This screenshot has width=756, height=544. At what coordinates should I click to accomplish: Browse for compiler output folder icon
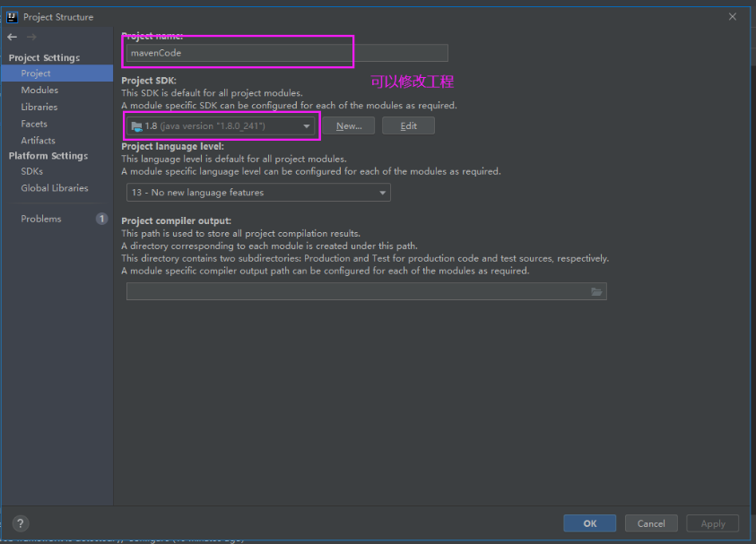(x=596, y=291)
